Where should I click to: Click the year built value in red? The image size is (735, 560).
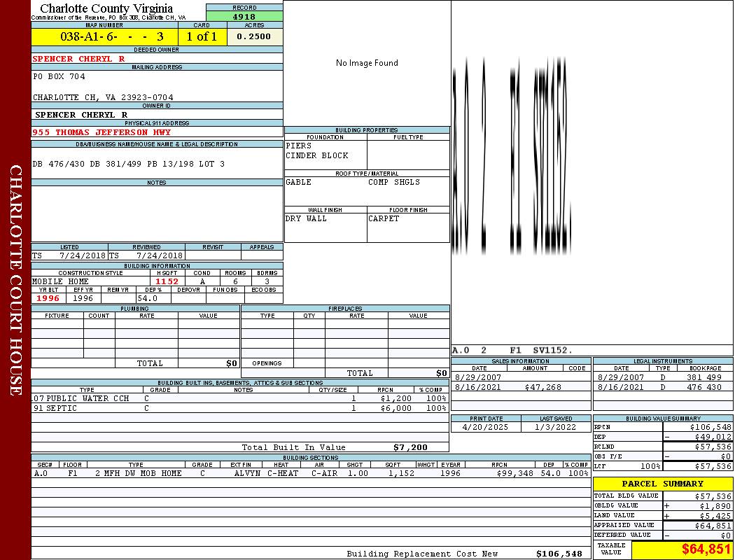point(48,298)
